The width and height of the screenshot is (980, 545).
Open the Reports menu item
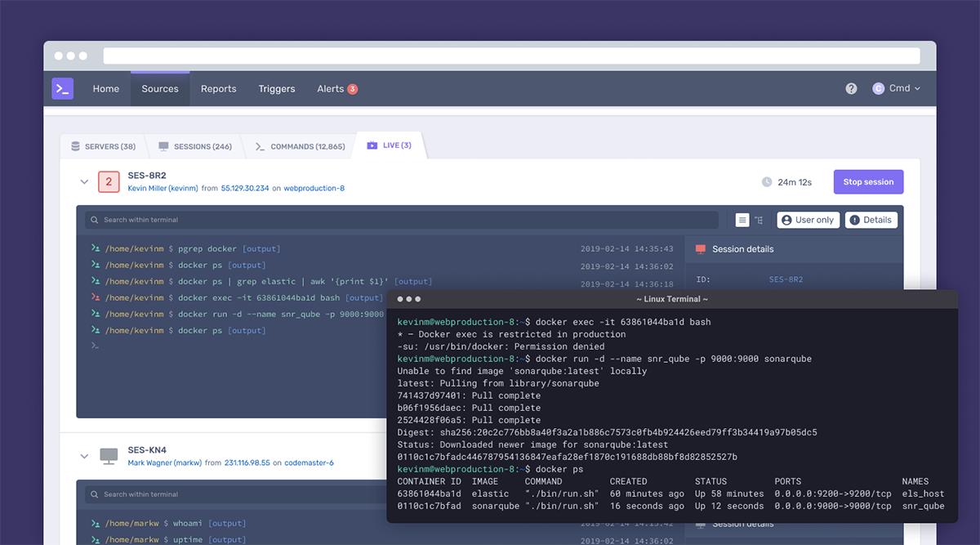click(x=218, y=89)
